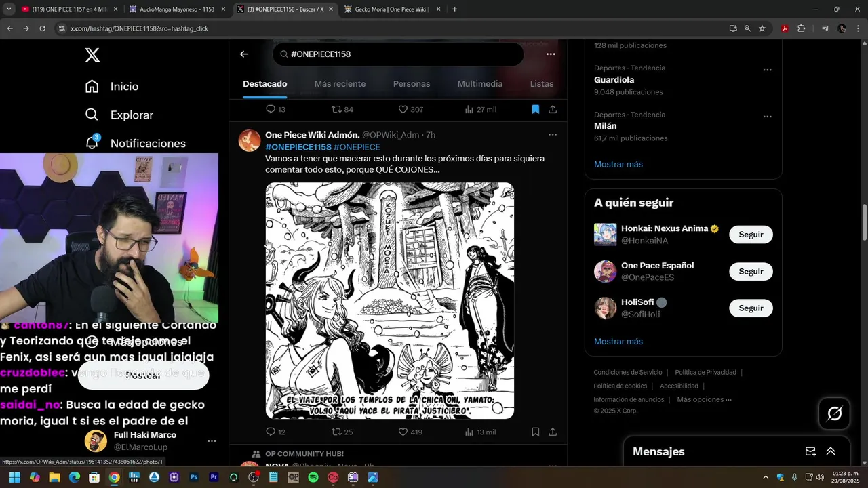Screen dimensions: 868x488
Task: View stats of post with 13 mil views
Action: 480,432
